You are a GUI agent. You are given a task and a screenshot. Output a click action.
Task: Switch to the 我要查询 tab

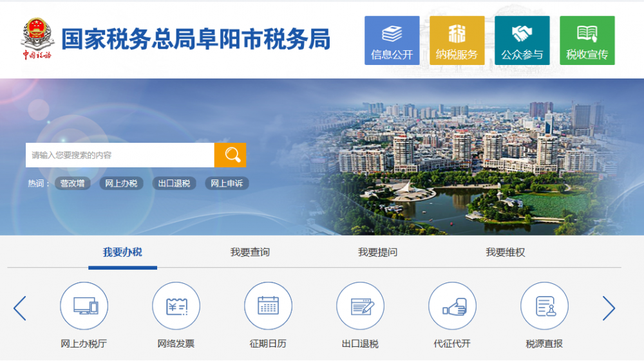click(250, 252)
